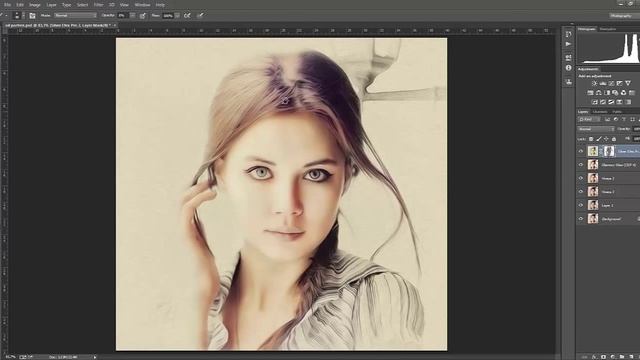
Task: Select the Background layer thumbnail
Action: coord(593,219)
